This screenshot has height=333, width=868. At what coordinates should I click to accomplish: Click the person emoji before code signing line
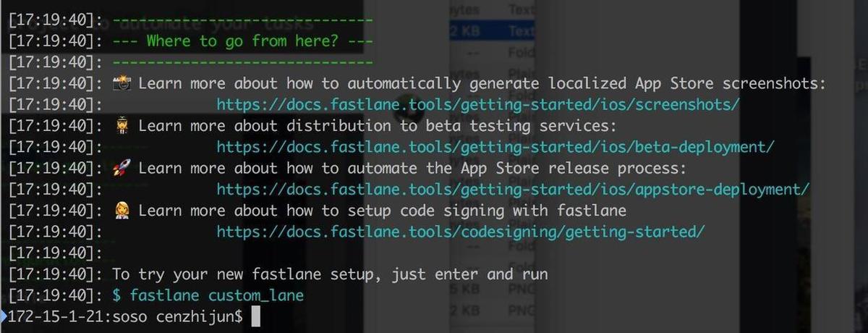click(x=122, y=211)
